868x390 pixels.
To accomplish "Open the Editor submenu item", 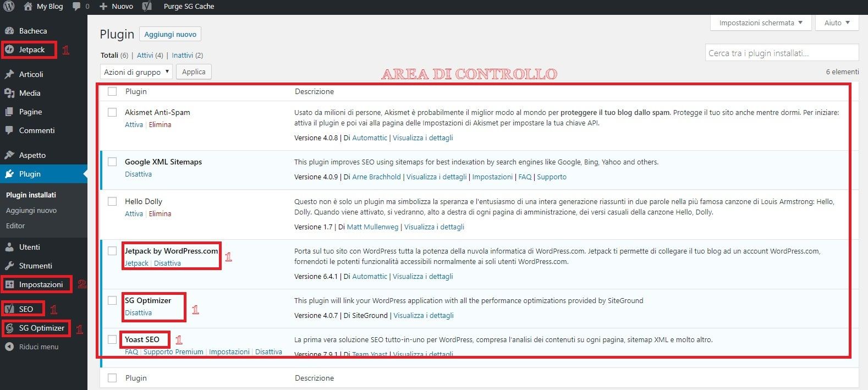I will coord(15,226).
